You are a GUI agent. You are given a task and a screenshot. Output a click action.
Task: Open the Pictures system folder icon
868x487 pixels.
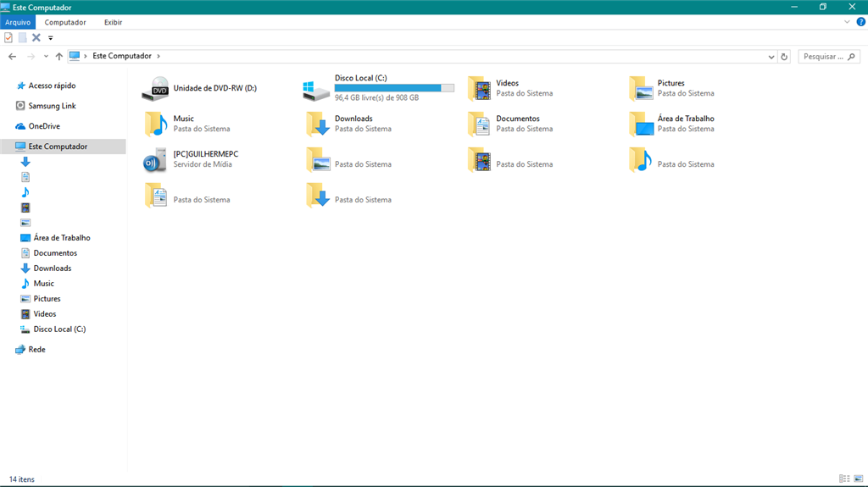point(641,89)
